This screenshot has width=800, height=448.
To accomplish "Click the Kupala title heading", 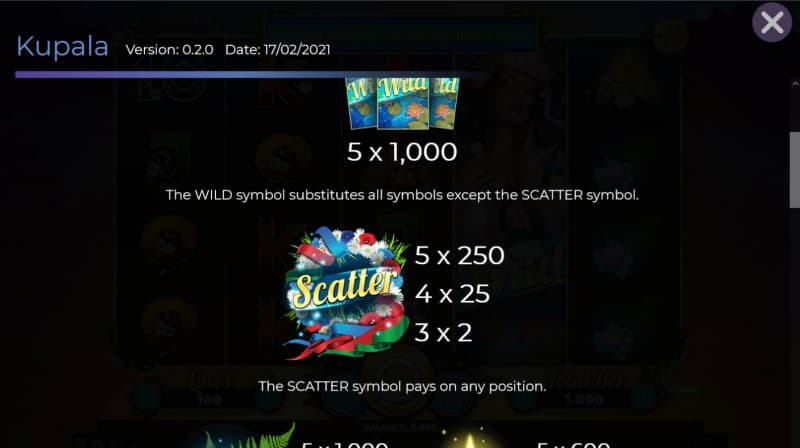I will (x=62, y=47).
